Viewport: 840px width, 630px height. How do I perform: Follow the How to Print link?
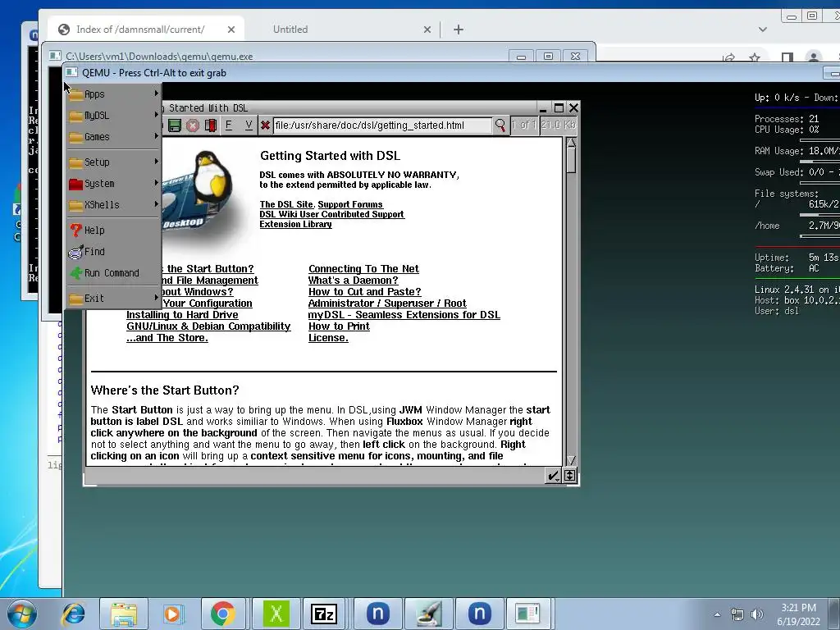coord(339,326)
